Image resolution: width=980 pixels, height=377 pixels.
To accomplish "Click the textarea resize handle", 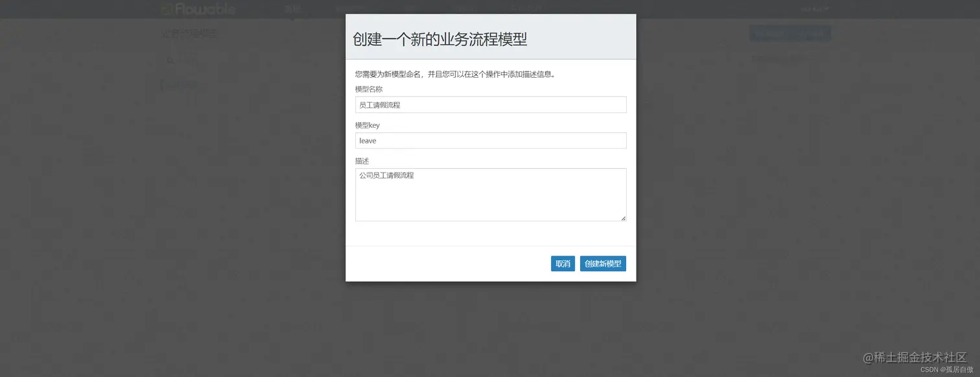I will [624, 219].
